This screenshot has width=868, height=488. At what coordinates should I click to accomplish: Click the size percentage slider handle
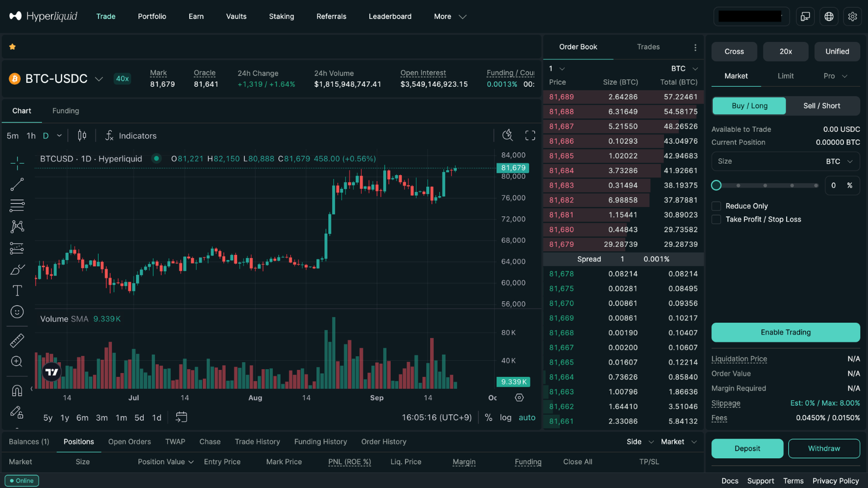tap(716, 185)
